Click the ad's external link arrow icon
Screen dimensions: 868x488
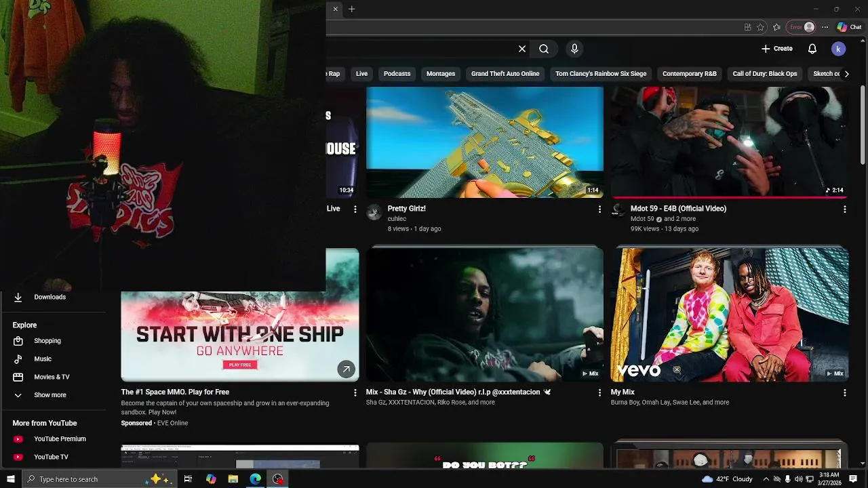346,369
